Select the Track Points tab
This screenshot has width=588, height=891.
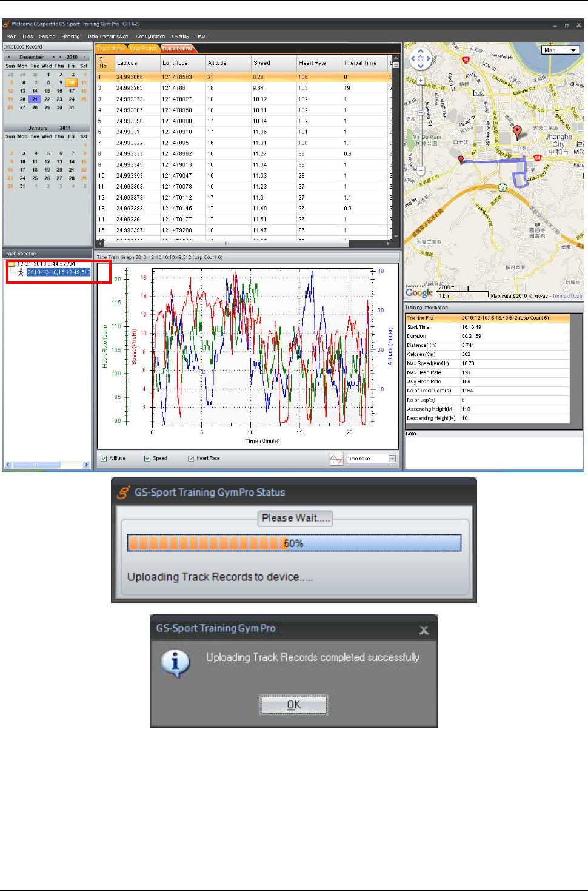(x=177, y=49)
